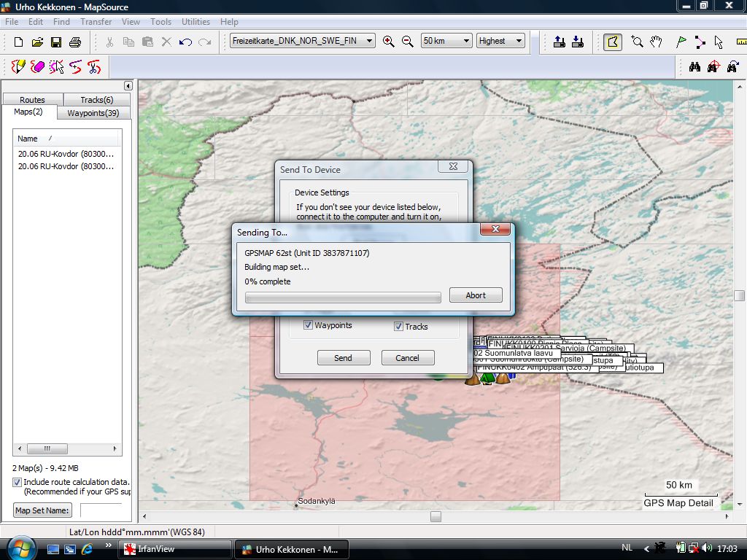Screen dimensions: 747x560
Task: Click the map's horizontal scrollbar thumb
Action: tap(436, 516)
